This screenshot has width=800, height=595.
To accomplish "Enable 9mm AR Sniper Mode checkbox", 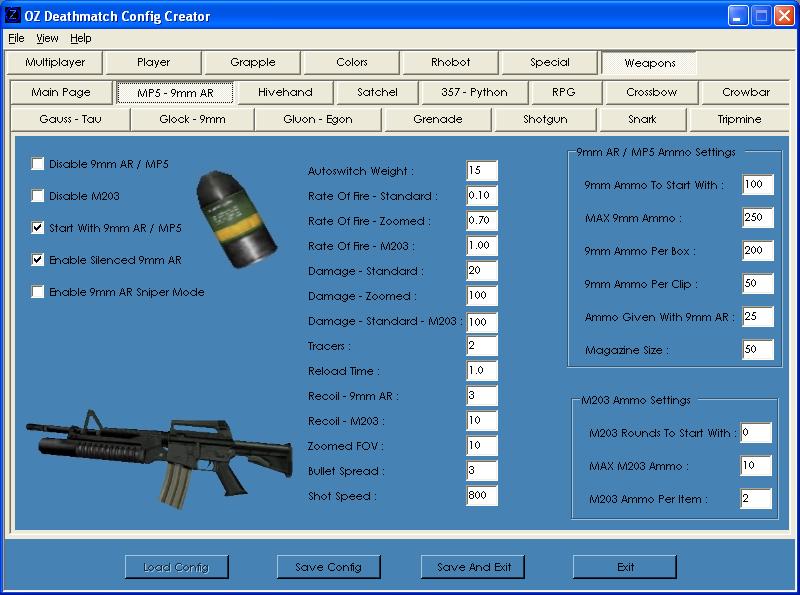I will [37, 292].
